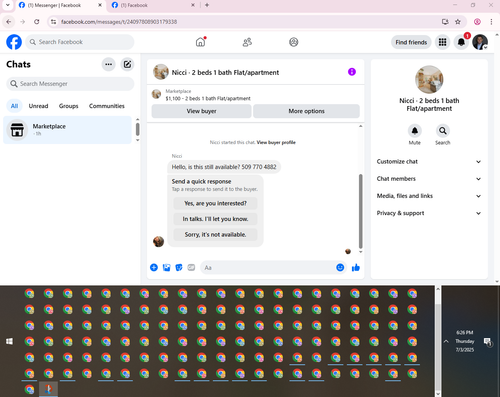The image size is (500, 397).
Task: Start a new message with compose icon
Action: (127, 64)
